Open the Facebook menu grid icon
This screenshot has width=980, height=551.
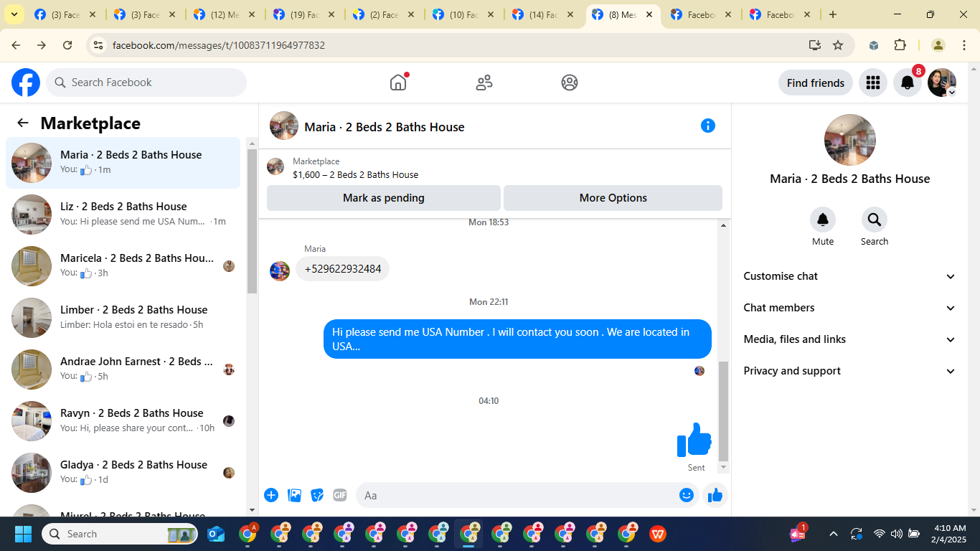[x=873, y=83]
